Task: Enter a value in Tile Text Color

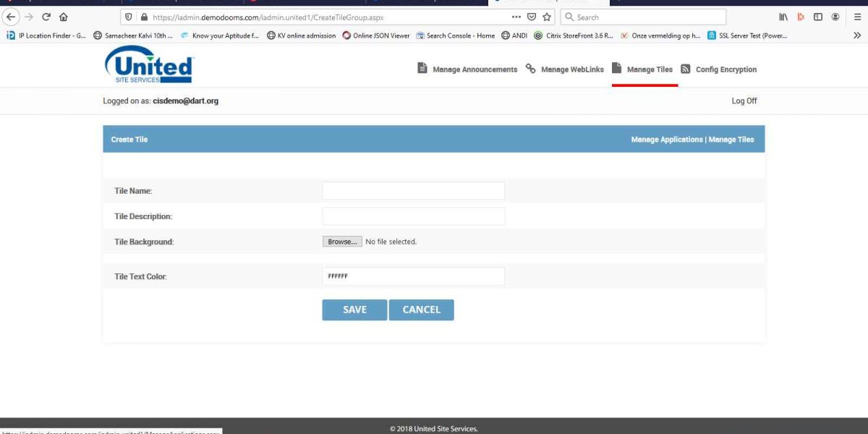Action: [x=413, y=276]
